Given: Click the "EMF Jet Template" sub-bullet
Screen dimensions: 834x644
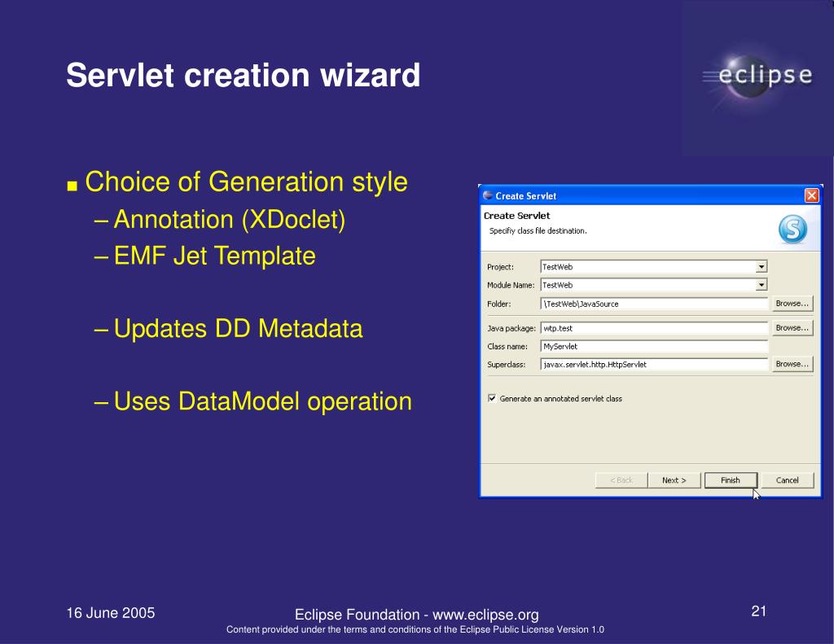Looking at the screenshot, I should [x=214, y=256].
